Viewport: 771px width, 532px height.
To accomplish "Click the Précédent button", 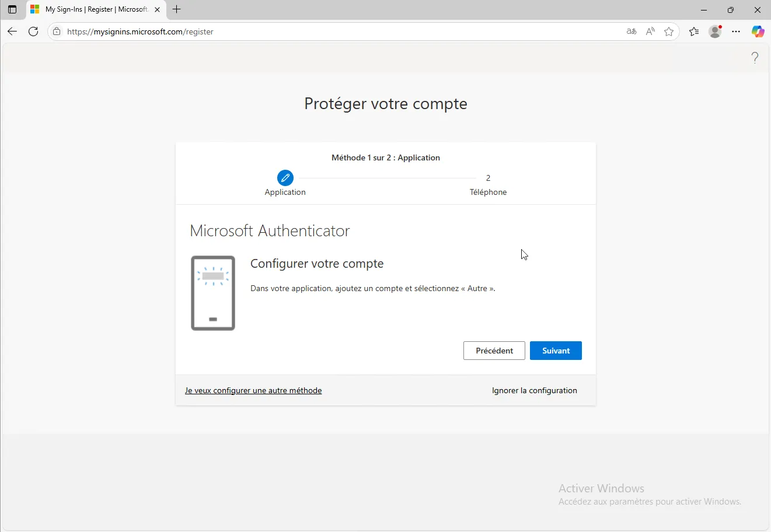I will (494, 351).
